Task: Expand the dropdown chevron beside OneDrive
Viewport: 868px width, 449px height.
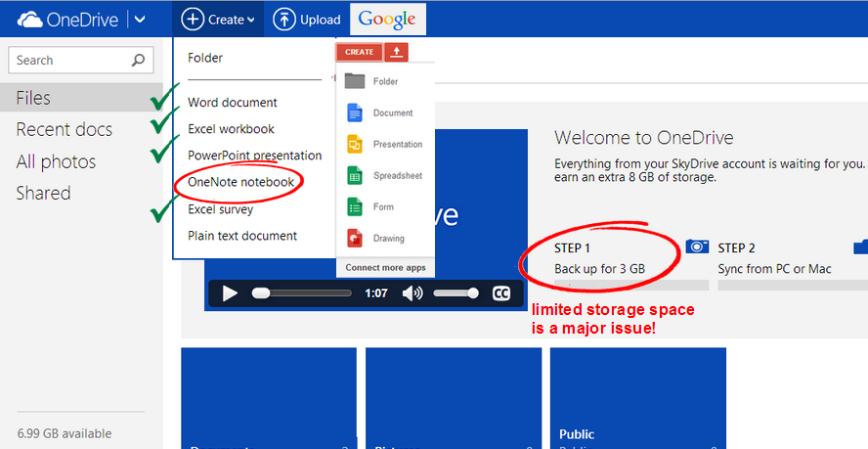Action: point(140,20)
